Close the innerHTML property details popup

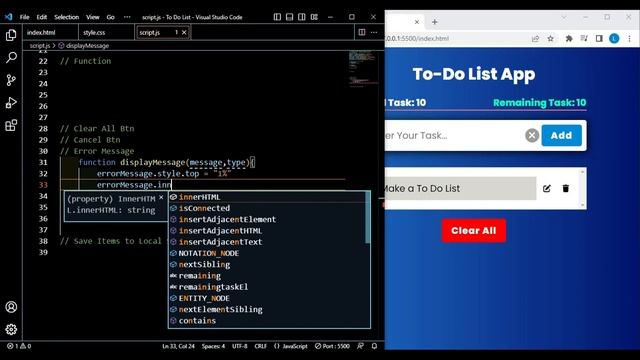[161, 198]
